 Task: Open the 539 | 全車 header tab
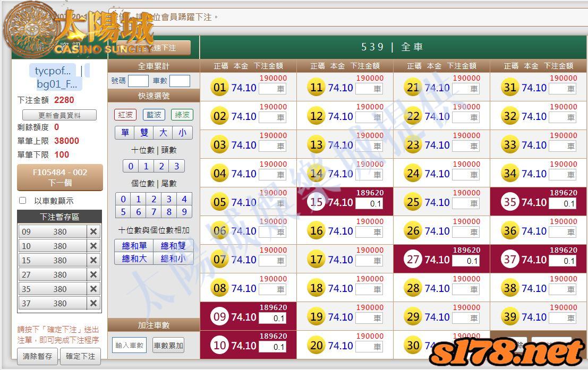point(393,47)
